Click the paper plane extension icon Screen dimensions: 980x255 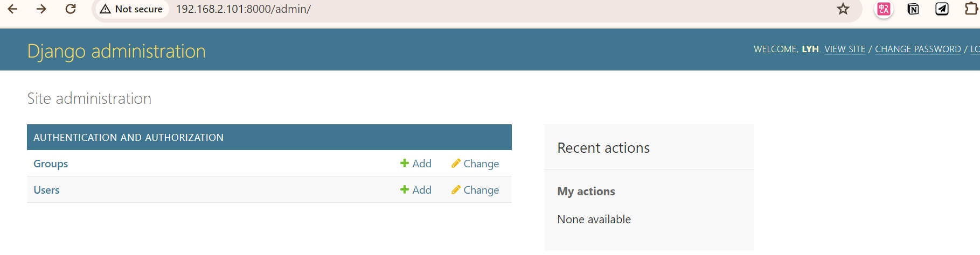(x=942, y=9)
